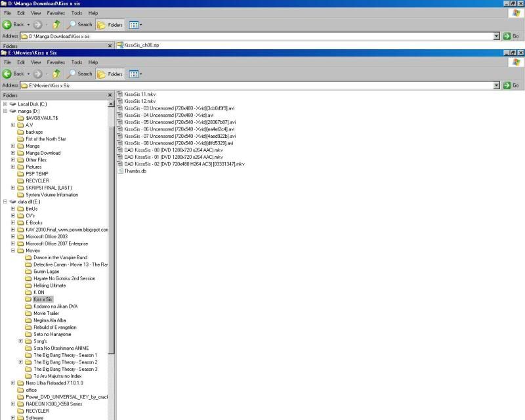
Task: Close the Folders pane in E:\Movies window
Action: click(110, 95)
